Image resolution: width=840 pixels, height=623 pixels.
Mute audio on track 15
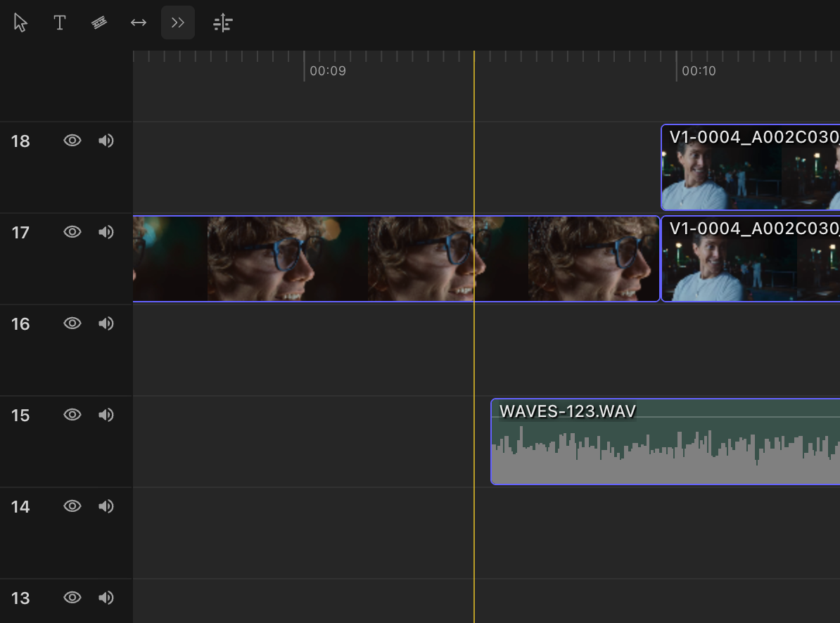point(106,414)
